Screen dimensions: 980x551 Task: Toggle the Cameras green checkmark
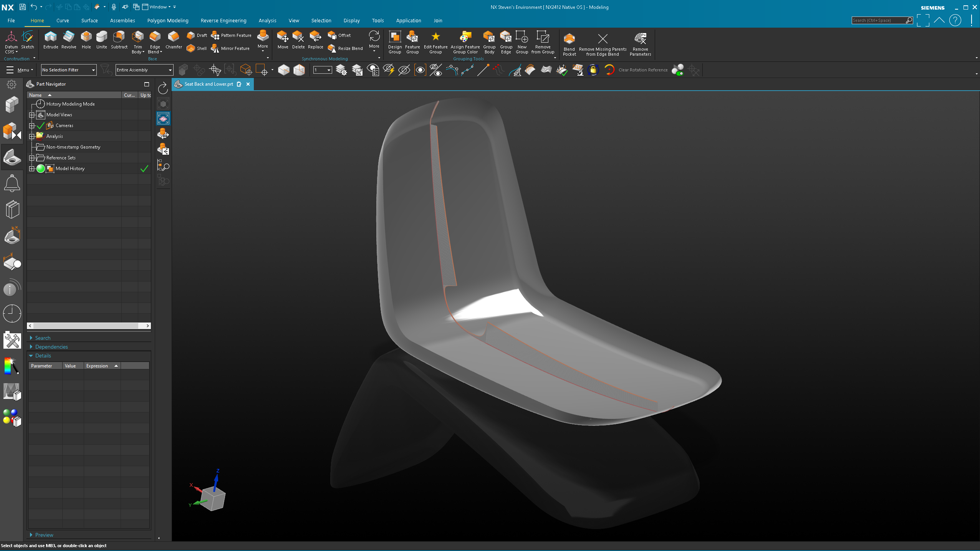tap(41, 126)
